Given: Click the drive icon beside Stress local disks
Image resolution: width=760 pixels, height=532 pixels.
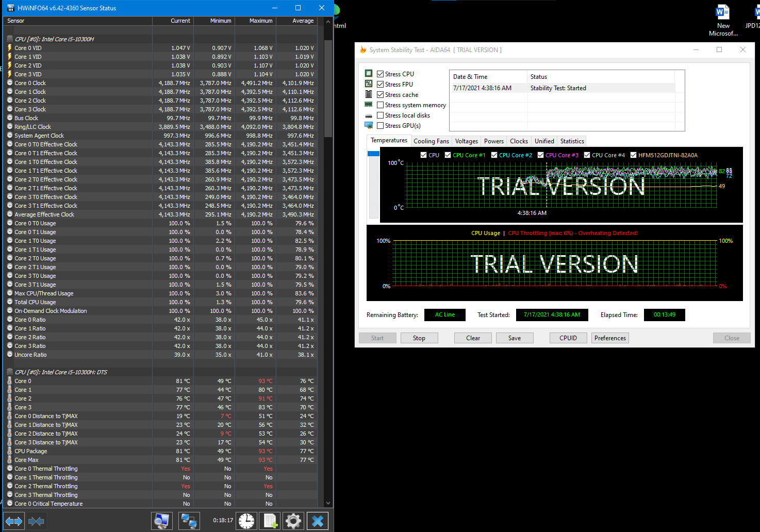Looking at the screenshot, I should coord(369,115).
